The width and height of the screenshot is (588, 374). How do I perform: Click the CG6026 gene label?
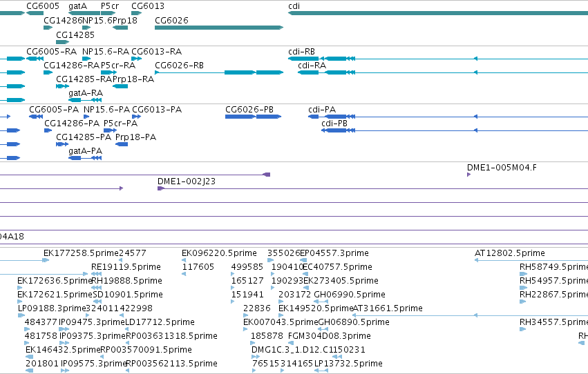(171, 20)
